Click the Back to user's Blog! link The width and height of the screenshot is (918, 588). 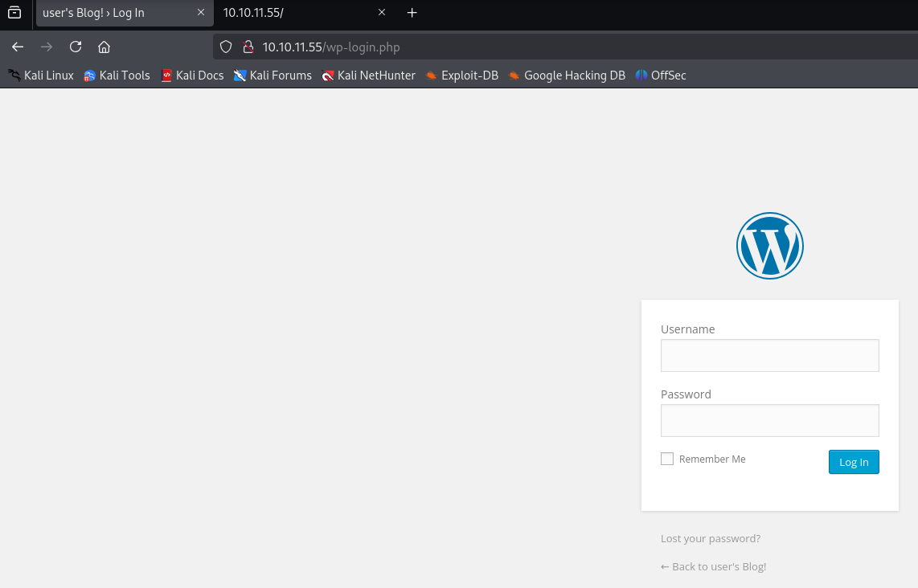click(x=713, y=566)
